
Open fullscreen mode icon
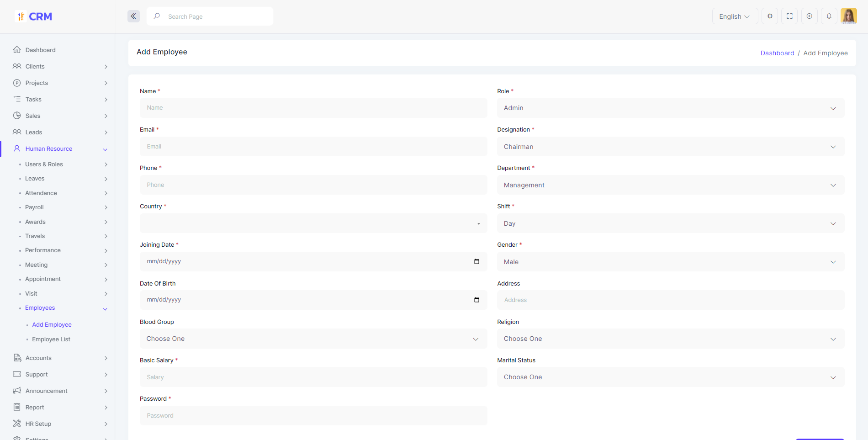point(789,16)
